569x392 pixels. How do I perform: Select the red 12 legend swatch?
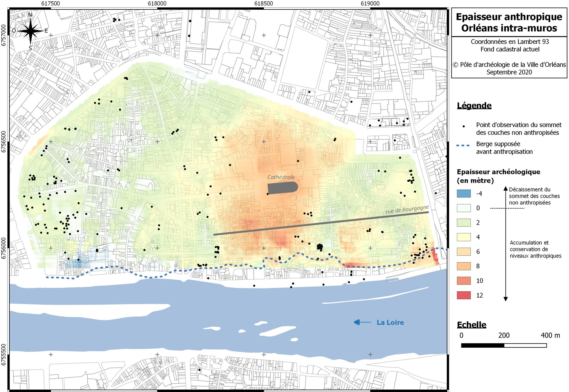[464, 295]
